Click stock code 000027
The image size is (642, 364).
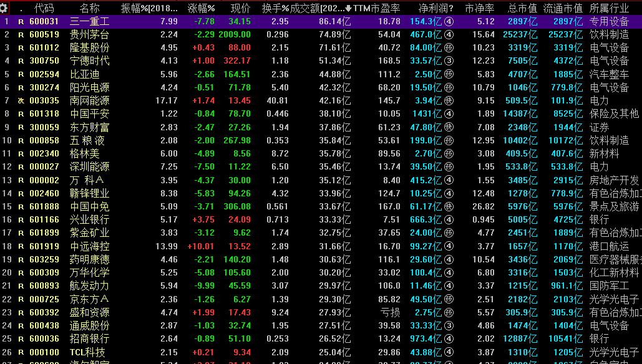pos(44,167)
